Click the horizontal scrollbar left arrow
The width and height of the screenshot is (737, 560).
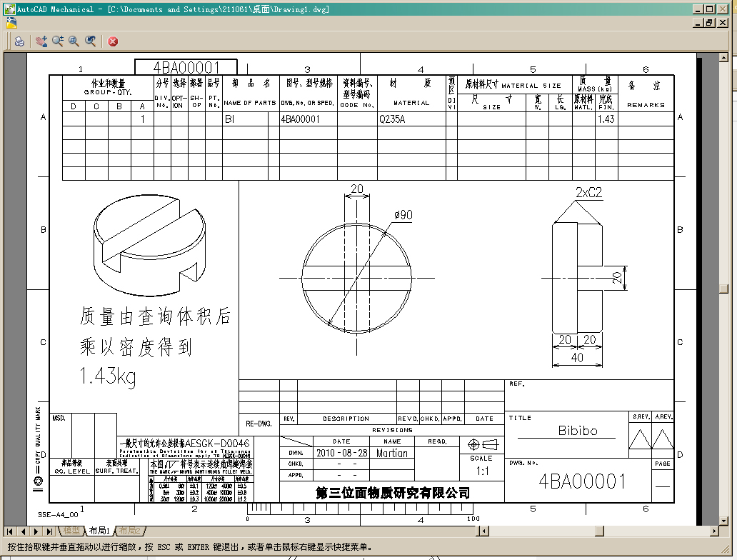483,531
